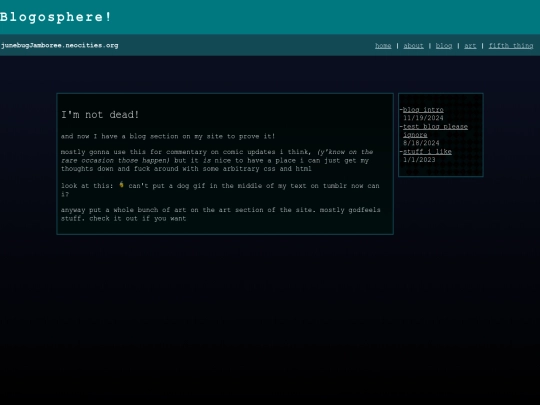
Task: Open the stuff i like post
Action: [x=427, y=152]
